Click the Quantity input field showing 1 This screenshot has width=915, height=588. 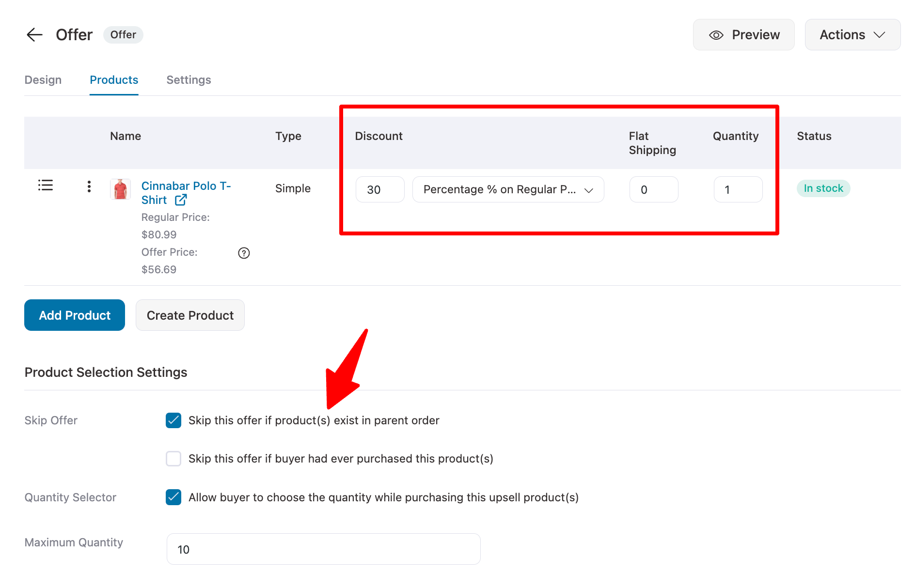point(738,189)
